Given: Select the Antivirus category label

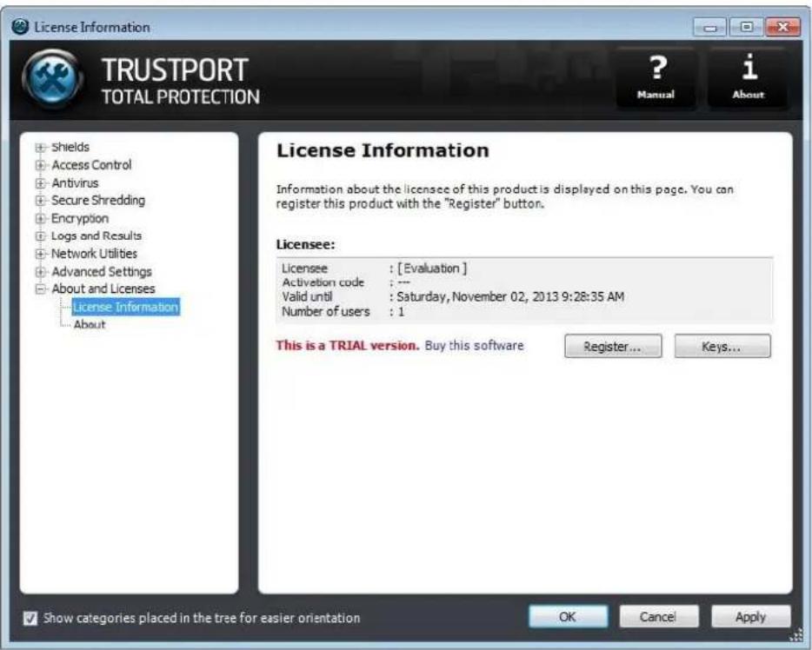Looking at the screenshot, I should point(75,183).
